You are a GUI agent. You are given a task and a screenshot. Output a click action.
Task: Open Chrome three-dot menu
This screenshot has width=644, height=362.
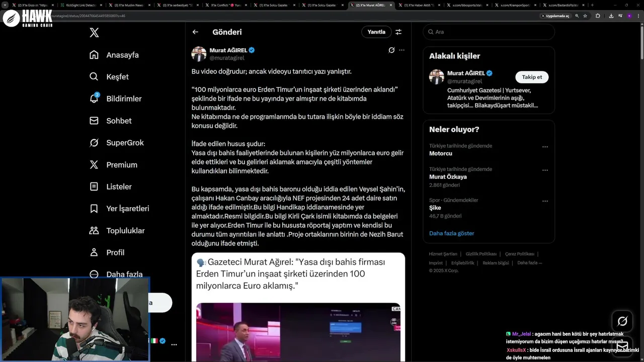pyautogui.click(x=638, y=16)
